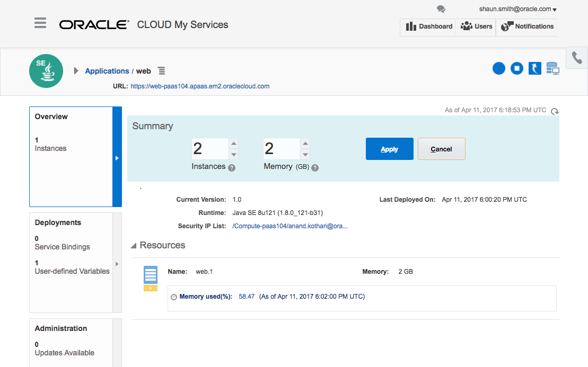Click the Cancel button

coord(441,149)
